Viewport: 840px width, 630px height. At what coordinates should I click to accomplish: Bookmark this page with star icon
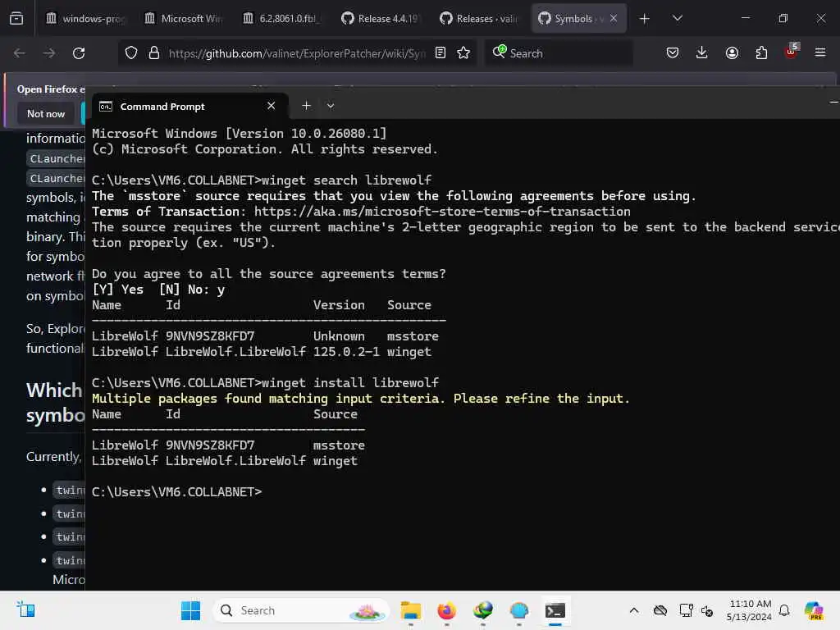point(464,53)
